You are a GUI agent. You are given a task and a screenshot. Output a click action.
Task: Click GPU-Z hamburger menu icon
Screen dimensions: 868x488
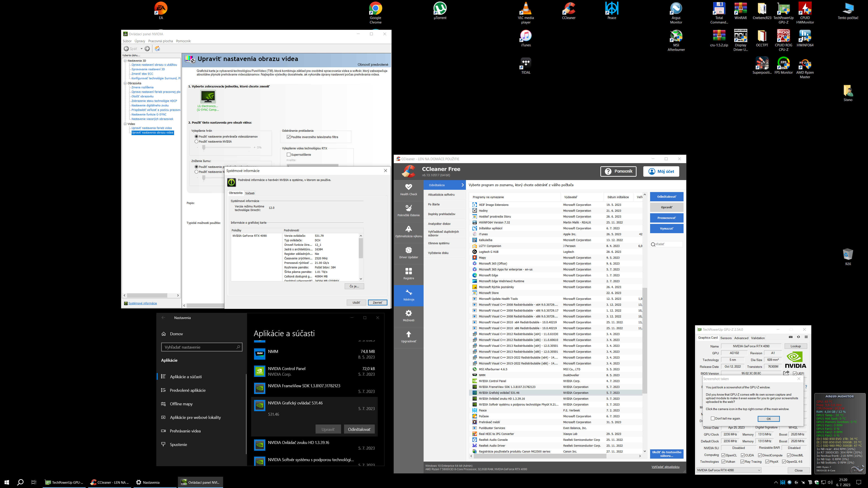(806, 337)
